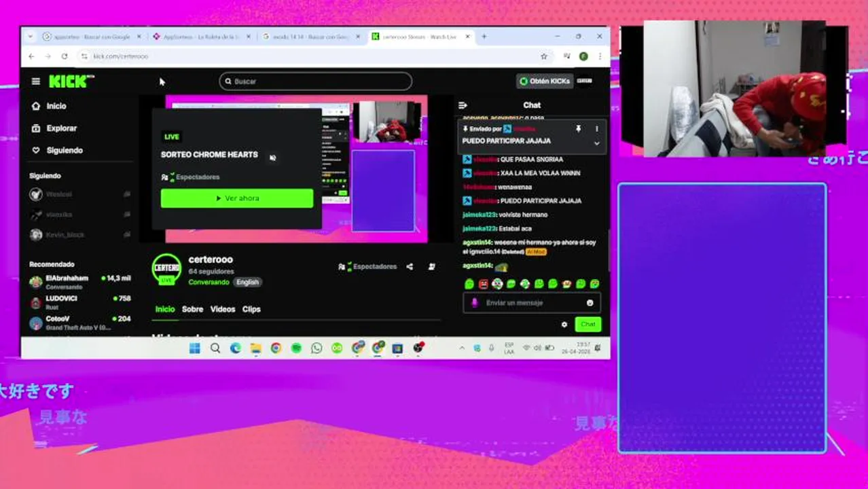Switch to the Sobre tab
Viewport: 868px width, 489px height.
tap(192, 309)
